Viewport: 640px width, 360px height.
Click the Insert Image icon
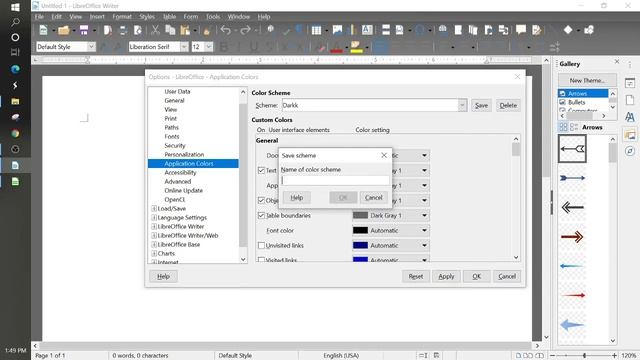[x=338, y=30]
